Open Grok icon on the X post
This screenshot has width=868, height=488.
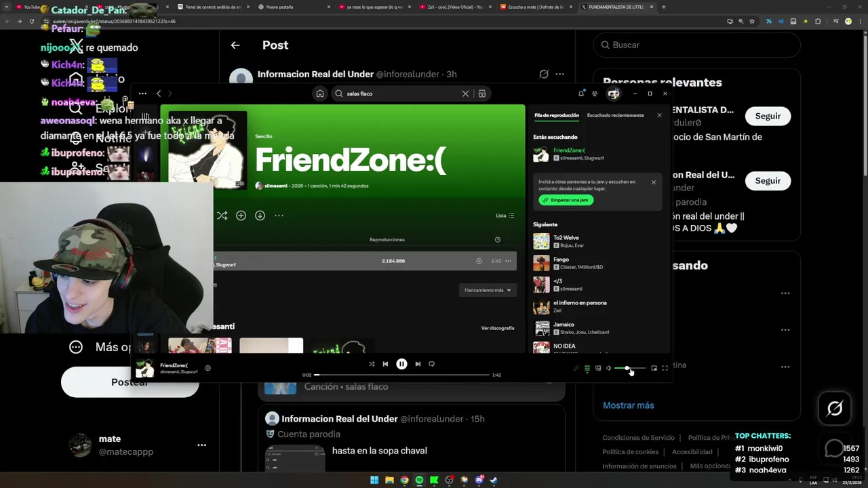(x=544, y=74)
